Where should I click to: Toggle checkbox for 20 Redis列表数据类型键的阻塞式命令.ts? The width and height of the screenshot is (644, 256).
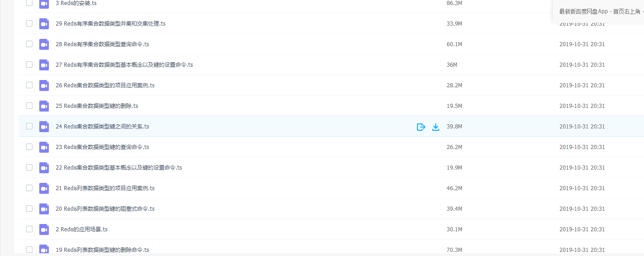click(x=29, y=208)
